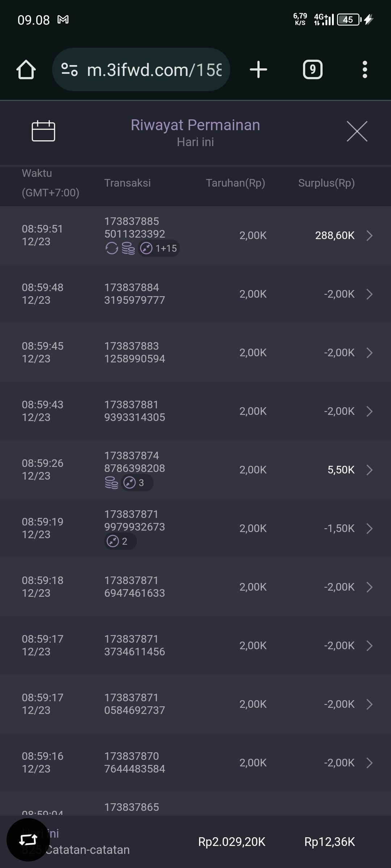
Task: Tap the badge with number 2 on 08:59:19 entry
Action: [120, 541]
